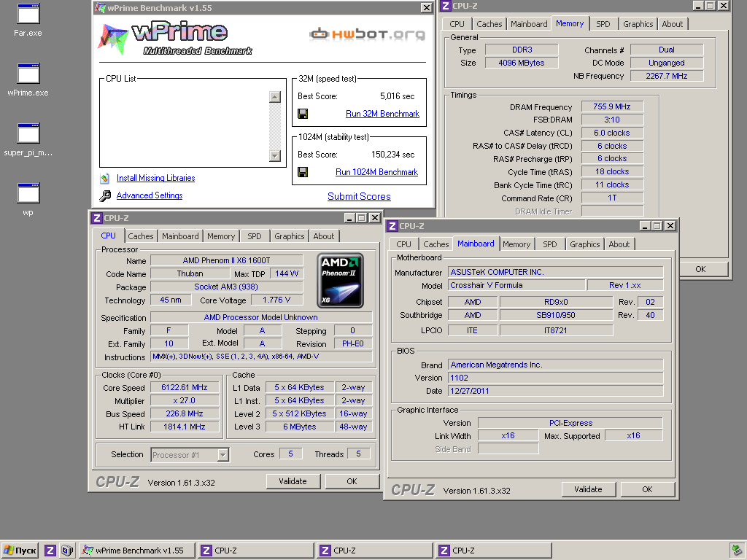Image resolution: width=747 pixels, height=560 pixels.
Task: Click hwbot.org logo in wPrime
Action: pyautogui.click(x=367, y=34)
